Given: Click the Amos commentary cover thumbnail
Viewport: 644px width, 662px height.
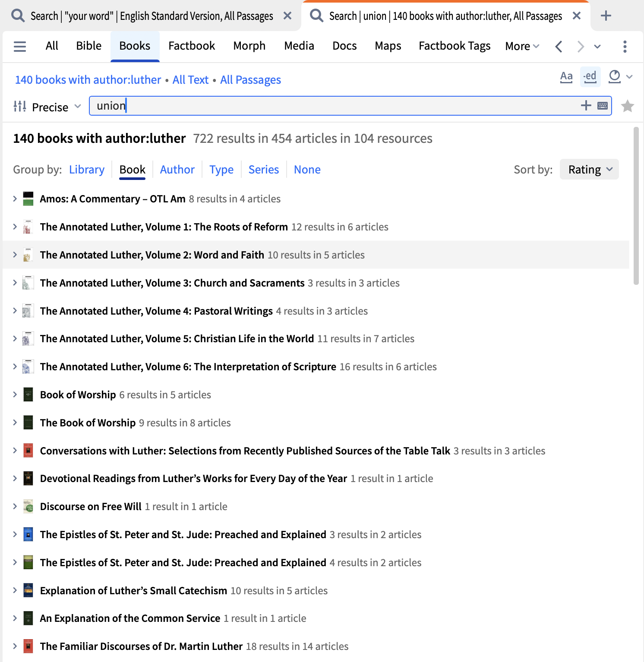Looking at the screenshot, I should click(28, 199).
